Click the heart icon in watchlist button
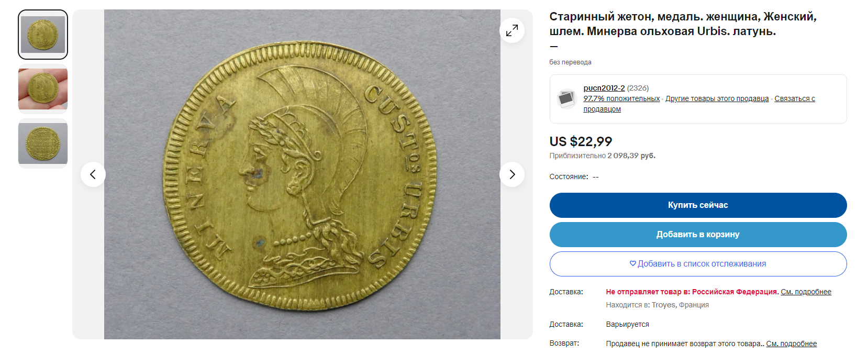 coord(632,264)
